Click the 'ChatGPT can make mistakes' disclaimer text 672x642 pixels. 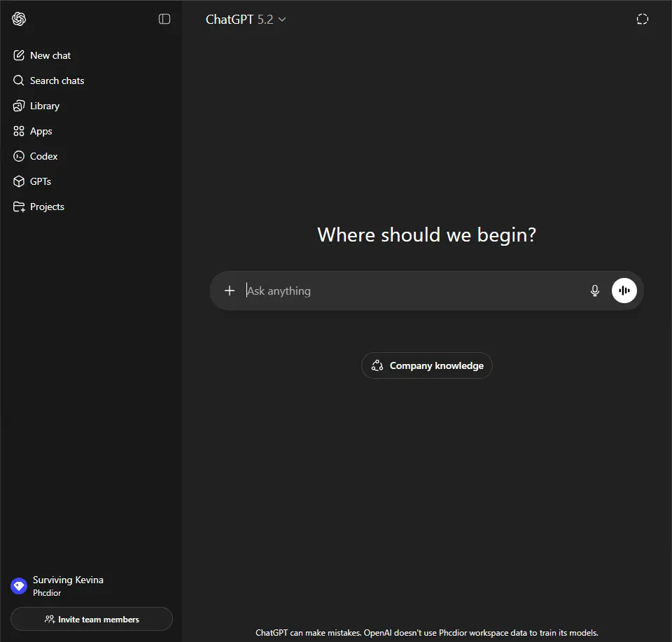427,633
